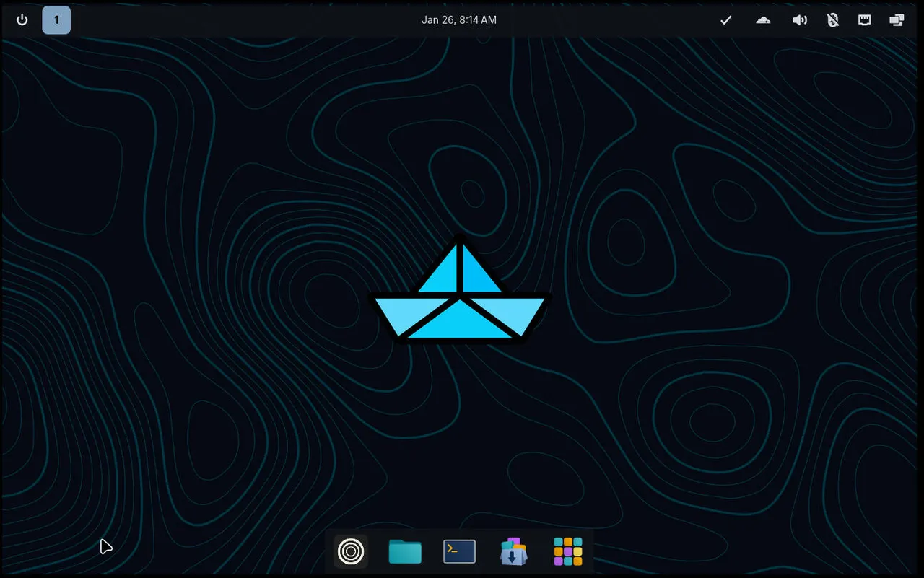Show all apps via colorful grid icon
Image resolution: width=924 pixels, height=578 pixels.
(x=568, y=552)
